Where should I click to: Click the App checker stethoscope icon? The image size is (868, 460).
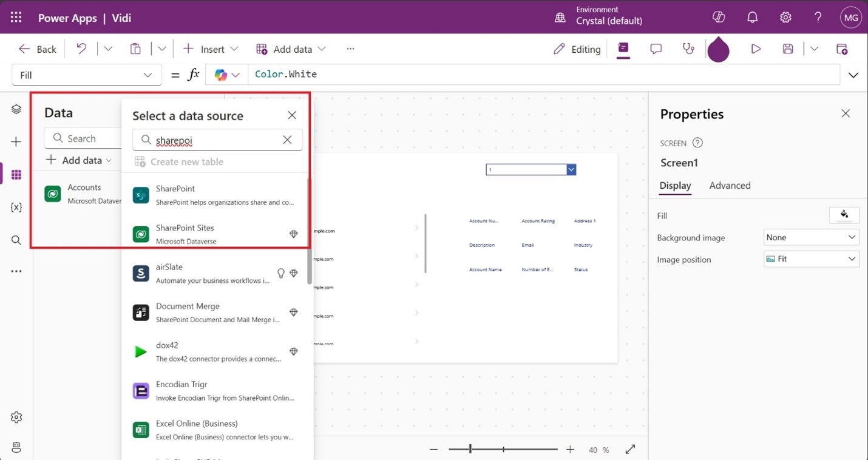pos(688,49)
